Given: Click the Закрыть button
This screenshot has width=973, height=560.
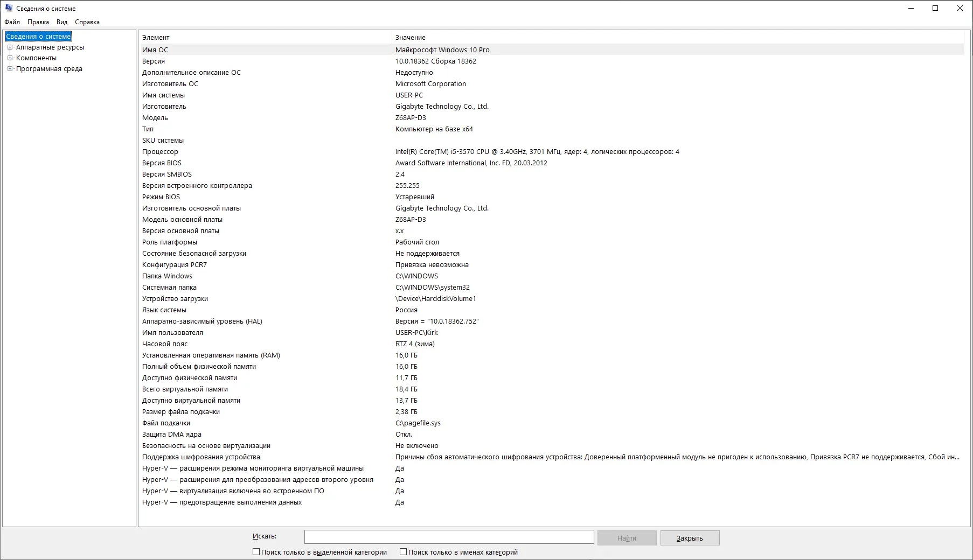Looking at the screenshot, I should click(x=690, y=538).
